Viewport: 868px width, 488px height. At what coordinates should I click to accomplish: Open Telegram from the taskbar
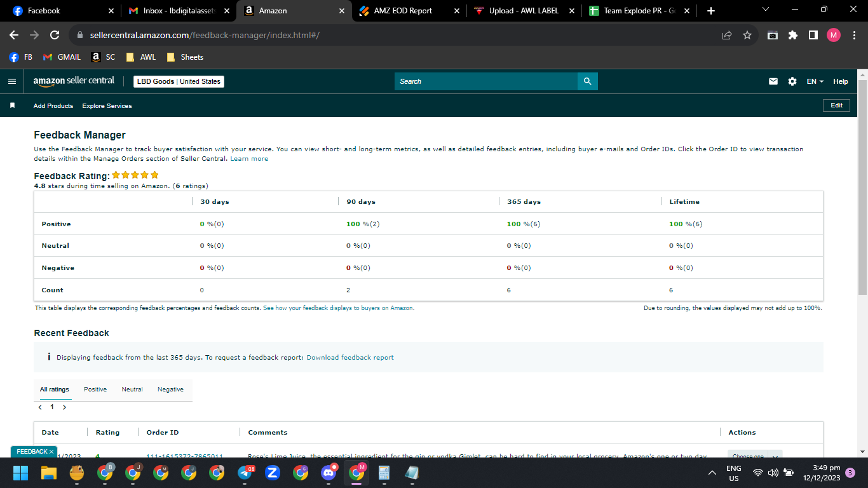(245, 473)
